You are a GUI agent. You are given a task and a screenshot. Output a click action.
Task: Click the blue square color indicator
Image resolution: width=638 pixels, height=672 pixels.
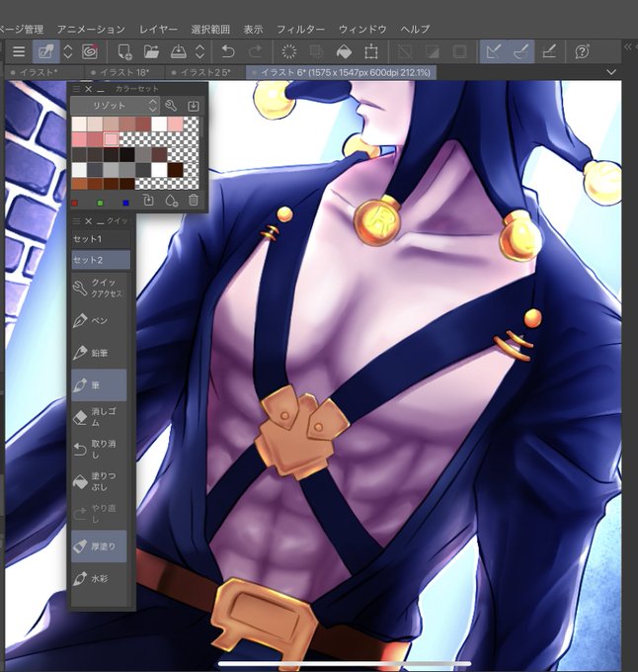[x=125, y=203]
